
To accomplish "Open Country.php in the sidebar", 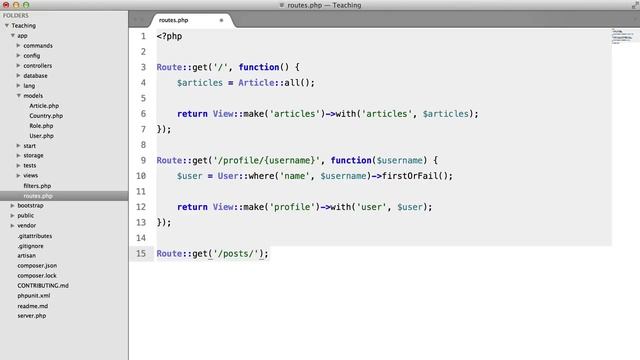I will (46, 116).
